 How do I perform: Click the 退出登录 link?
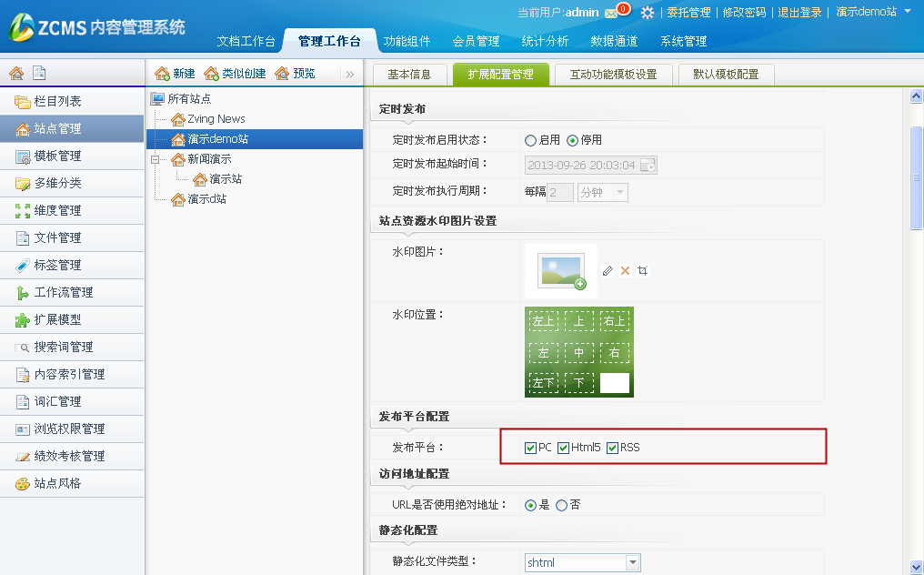(799, 13)
